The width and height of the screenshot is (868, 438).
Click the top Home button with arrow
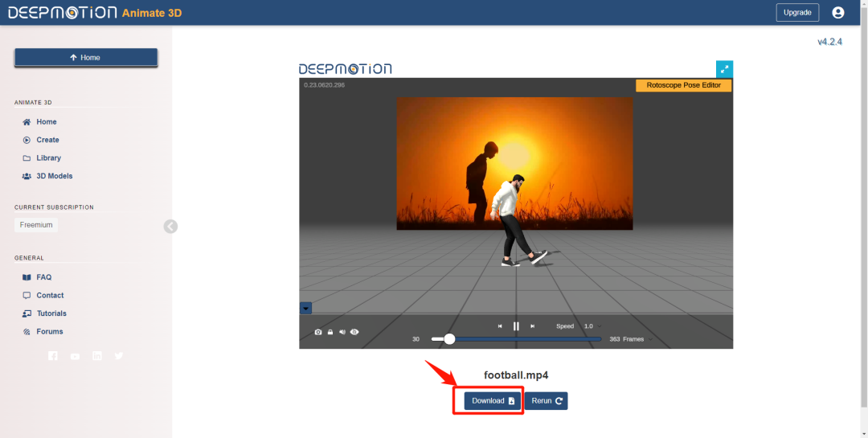click(86, 58)
